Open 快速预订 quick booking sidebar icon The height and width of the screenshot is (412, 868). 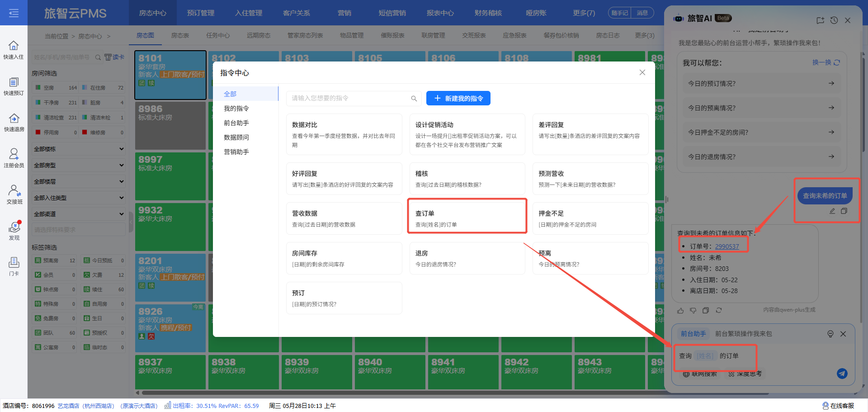point(14,86)
